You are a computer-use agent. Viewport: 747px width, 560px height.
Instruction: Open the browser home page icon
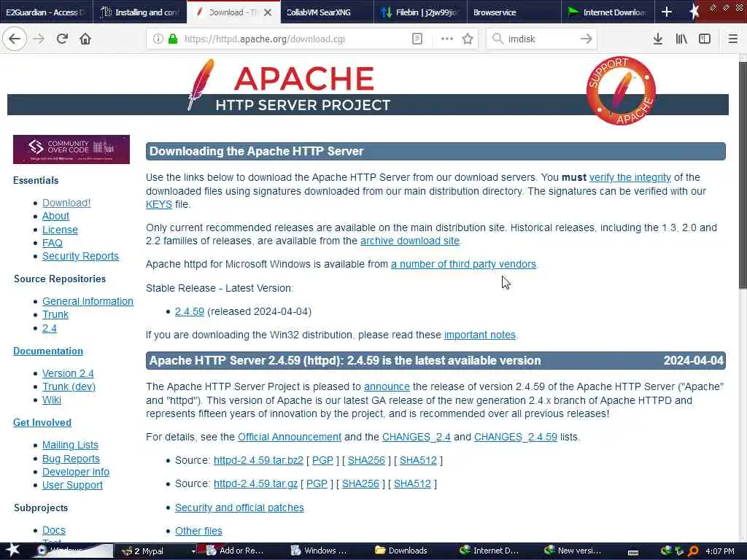85,39
